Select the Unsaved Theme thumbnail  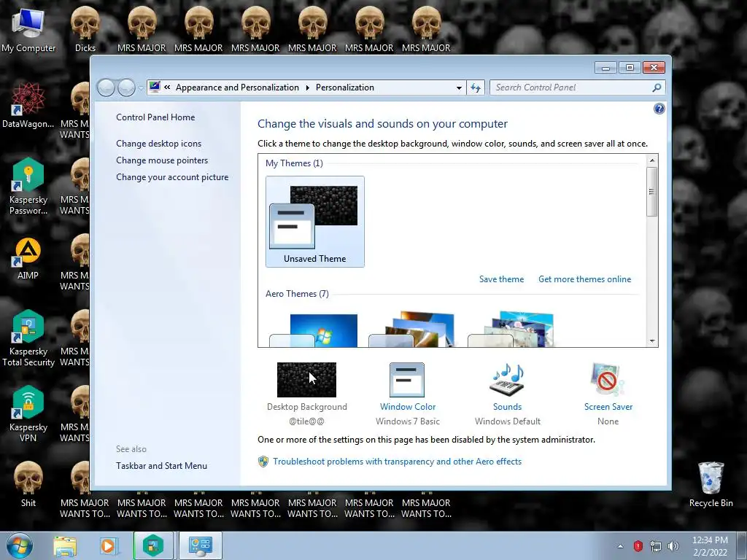[315, 222]
